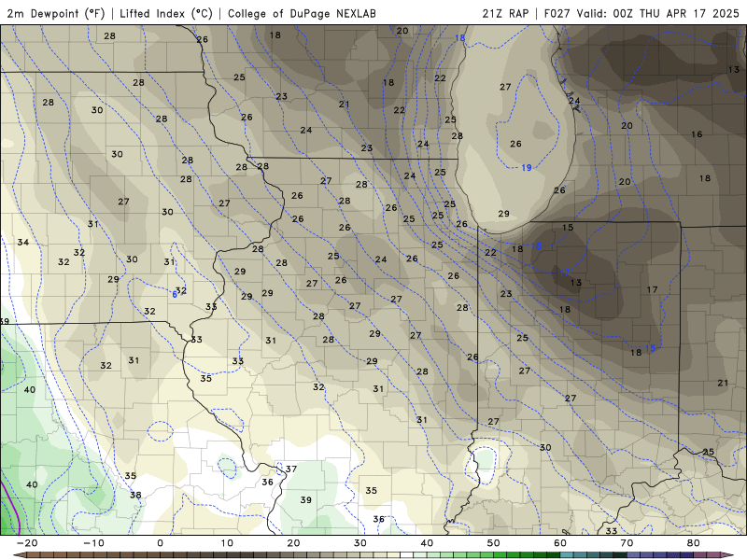This screenshot has height=560, width=747.
Task: Click the black "34" dewpoint value
Action: click(22, 243)
